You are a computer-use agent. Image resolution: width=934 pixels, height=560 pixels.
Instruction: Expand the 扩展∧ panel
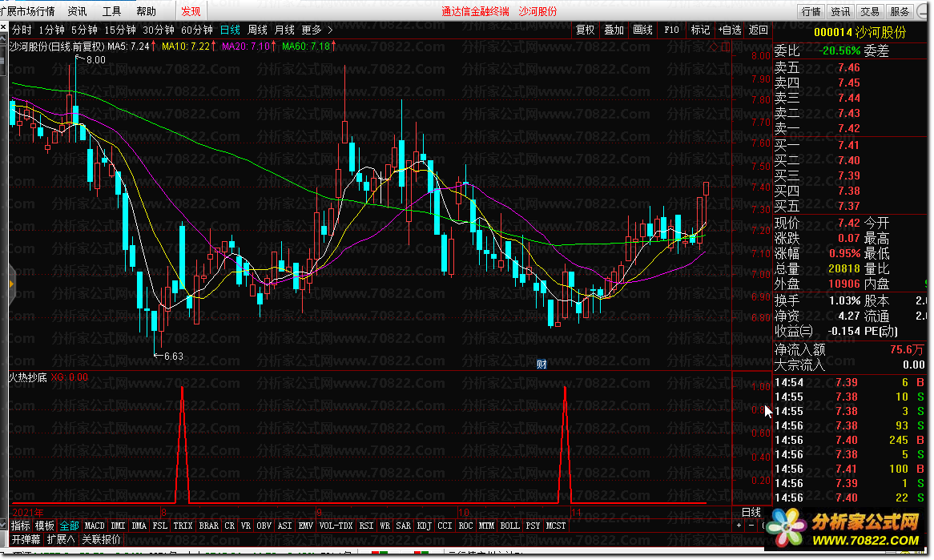click(x=61, y=539)
